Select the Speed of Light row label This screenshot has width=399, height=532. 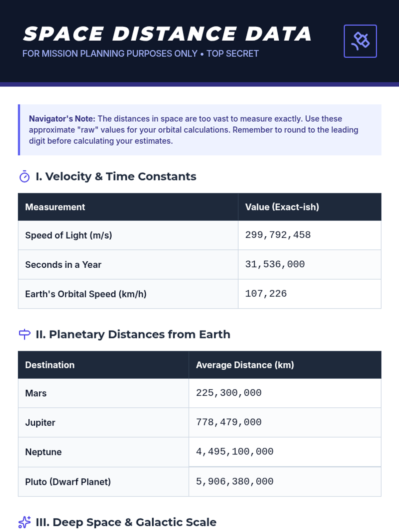click(68, 235)
